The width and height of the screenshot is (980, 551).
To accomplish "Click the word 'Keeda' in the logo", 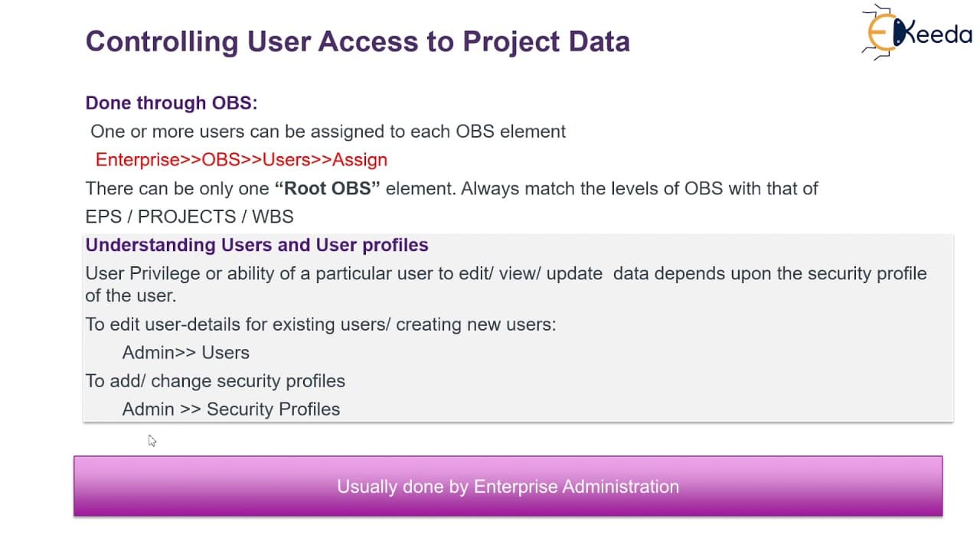I will (x=936, y=34).
